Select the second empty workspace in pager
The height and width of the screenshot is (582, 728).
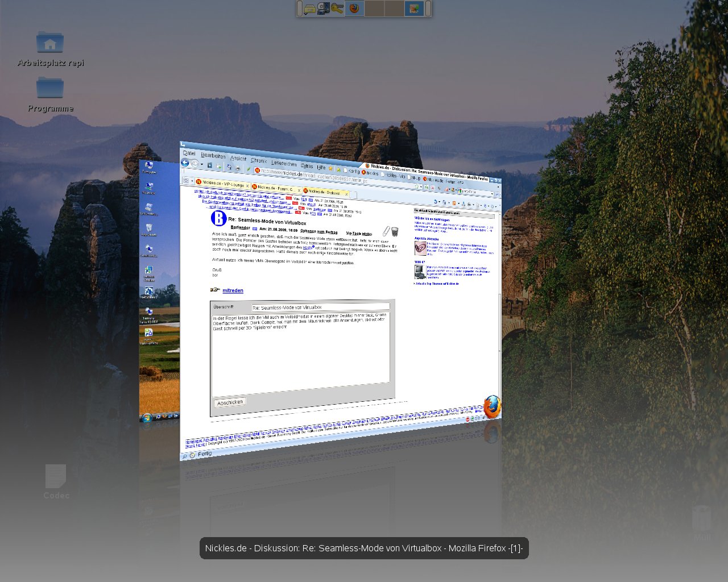tap(374, 9)
